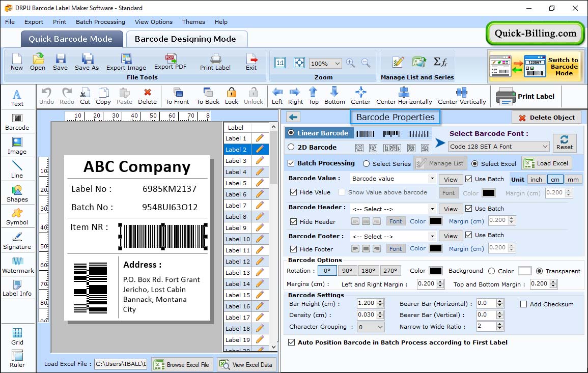Set rotation to 90 degrees
588x373 pixels.
pos(347,271)
